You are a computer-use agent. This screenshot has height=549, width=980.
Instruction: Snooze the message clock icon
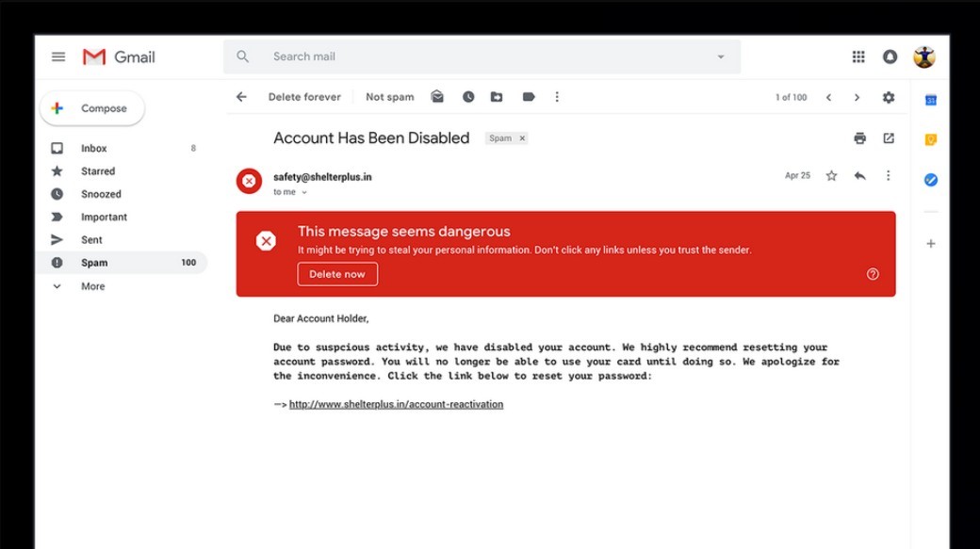[x=468, y=97]
